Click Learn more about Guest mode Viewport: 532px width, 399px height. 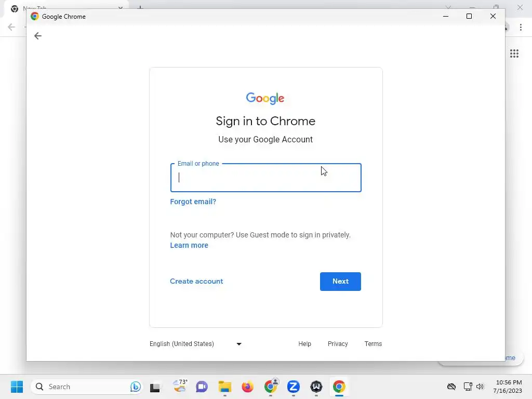click(189, 245)
